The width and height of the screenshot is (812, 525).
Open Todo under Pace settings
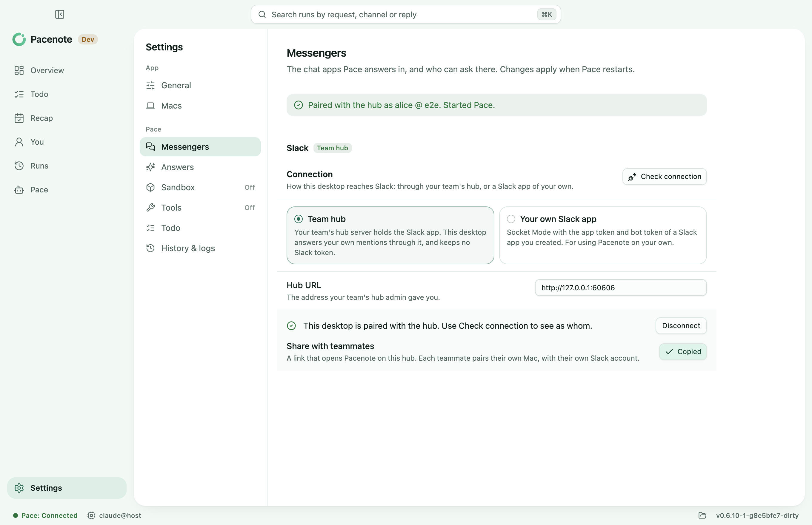pos(200,228)
